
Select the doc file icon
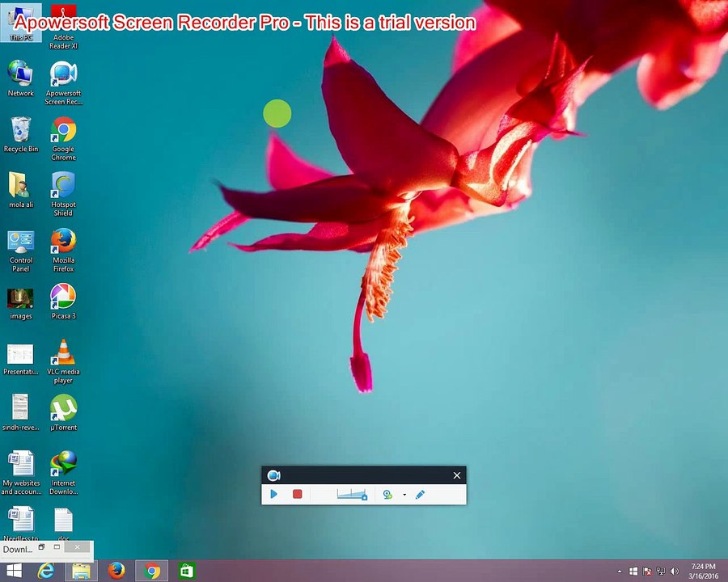pos(64,525)
